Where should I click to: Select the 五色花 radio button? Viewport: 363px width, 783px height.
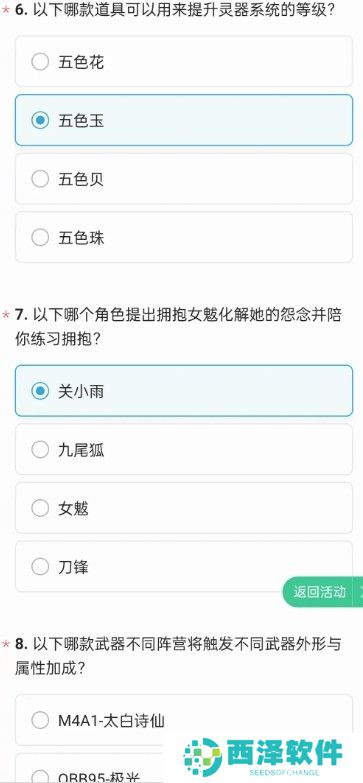pos(40,62)
